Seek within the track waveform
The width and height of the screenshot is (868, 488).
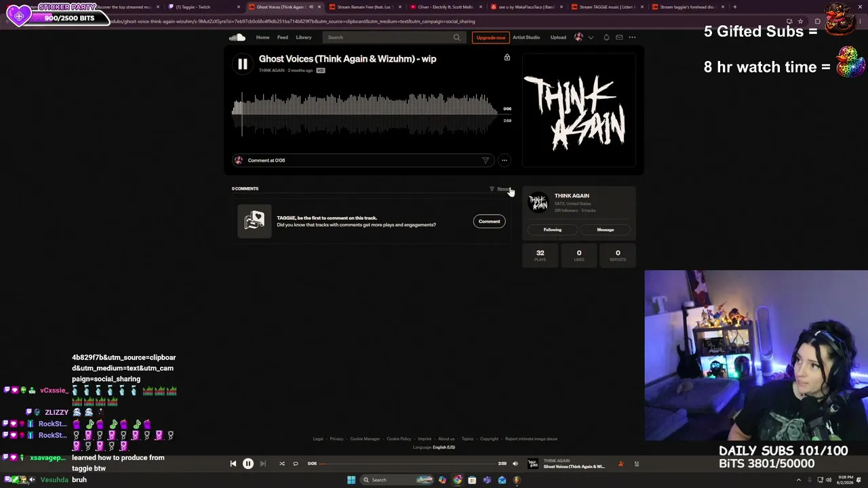click(366, 114)
